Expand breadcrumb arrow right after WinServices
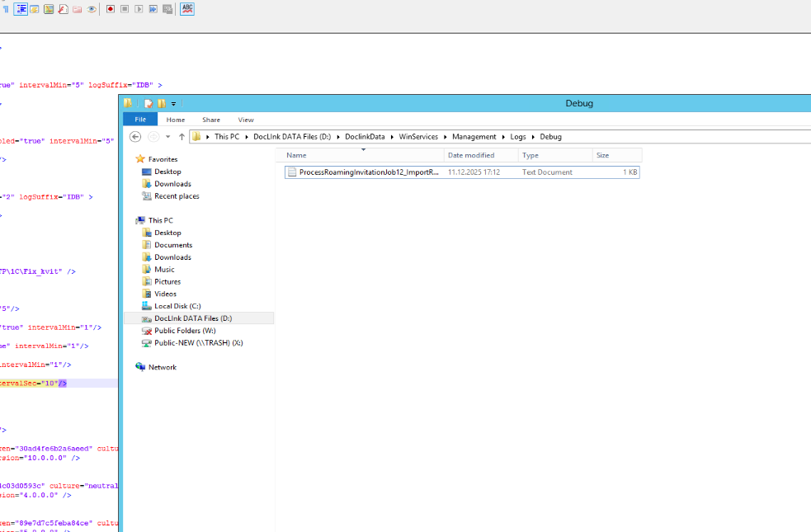Image resolution: width=811 pixels, height=532 pixels. [x=446, y=137]
